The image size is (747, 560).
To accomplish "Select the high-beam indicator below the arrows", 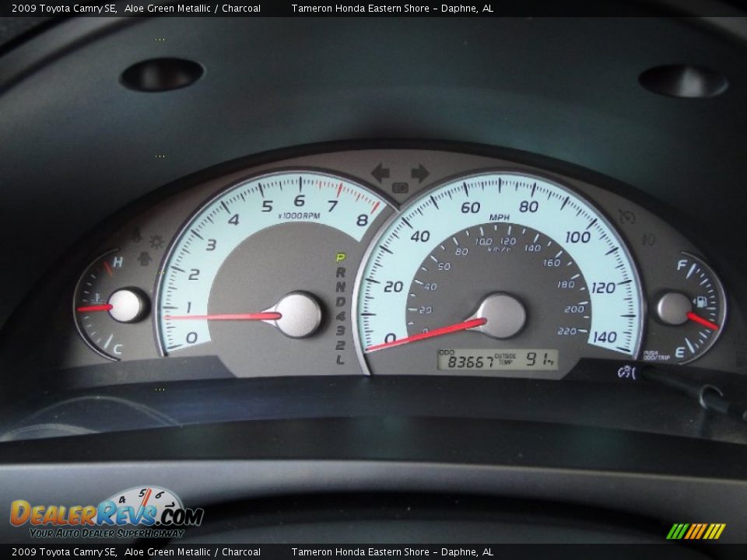I will pos(400,188).
